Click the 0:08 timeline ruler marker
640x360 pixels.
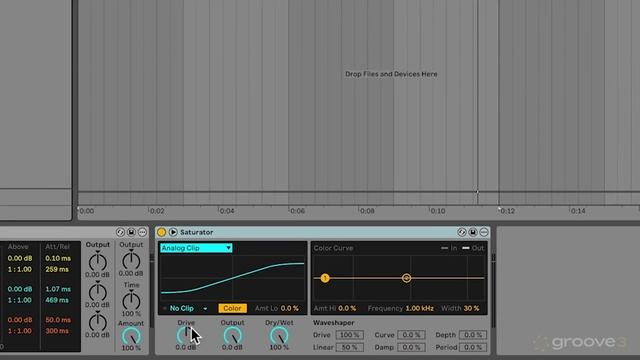(x=367, y=211)
